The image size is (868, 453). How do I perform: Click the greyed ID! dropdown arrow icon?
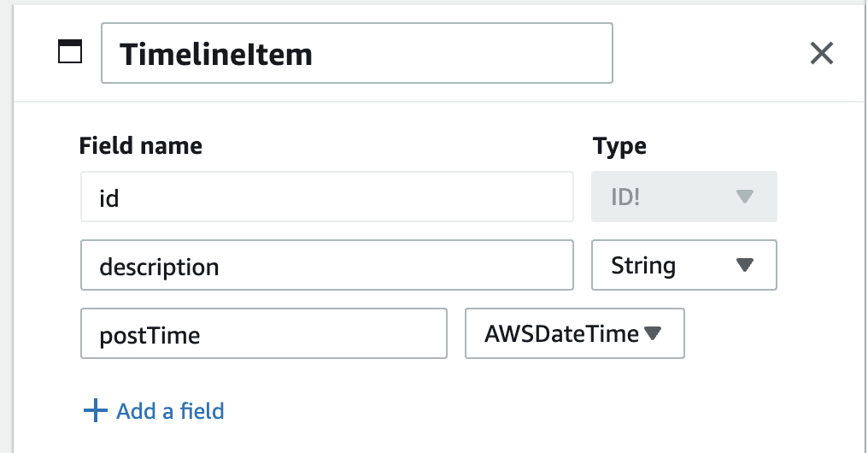pyautogui.click(x=745, y=196)
